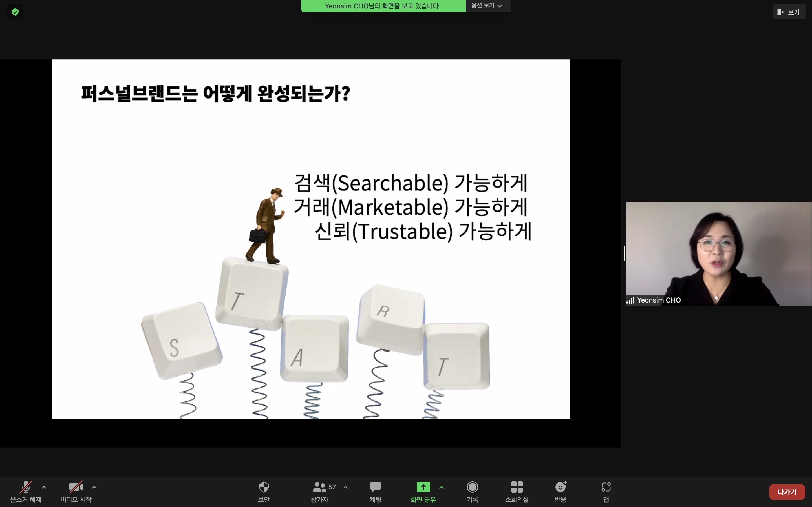The width and height of the screenshot is (812, 507).
Task: Open the View Options (옵션 보기) dropdown
Action: click(x=487, y=6)
